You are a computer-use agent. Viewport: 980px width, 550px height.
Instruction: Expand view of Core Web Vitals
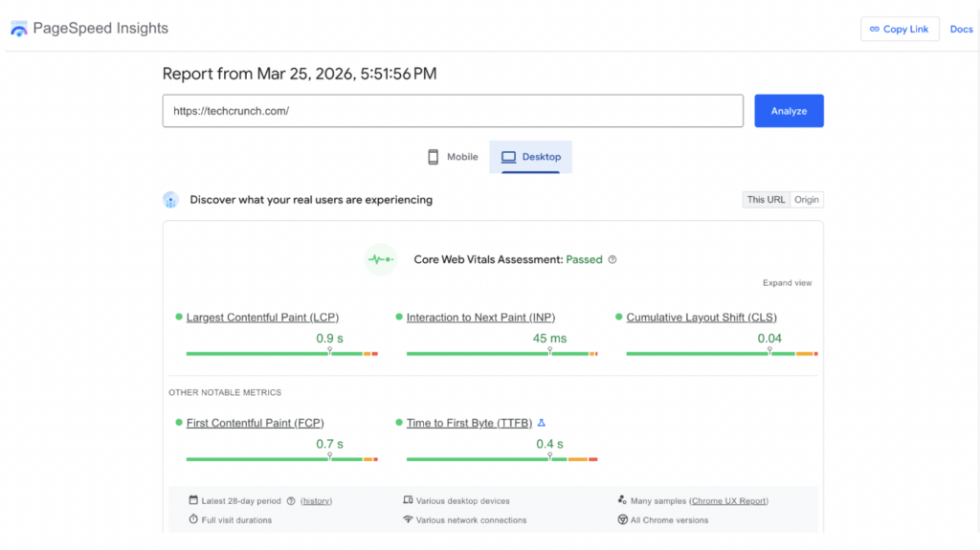[x=787, y=283]
